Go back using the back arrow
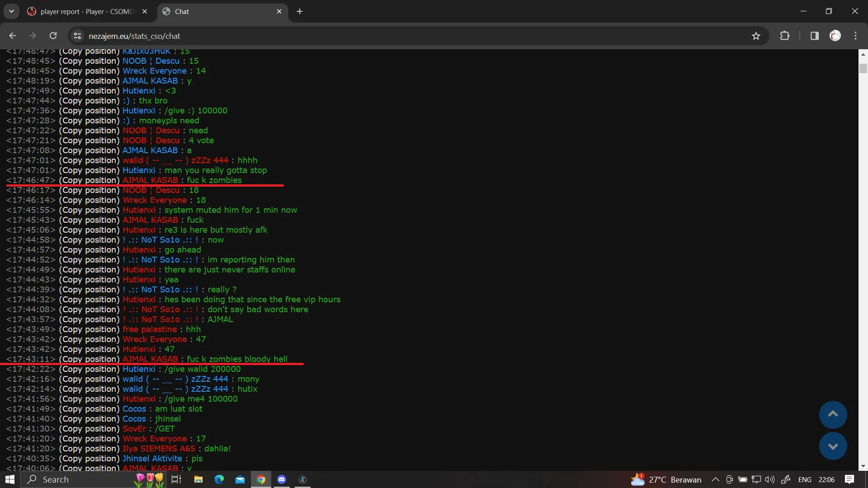Image resolution: width=868 pixels, height=488 pixels. (x=13, y=36)
